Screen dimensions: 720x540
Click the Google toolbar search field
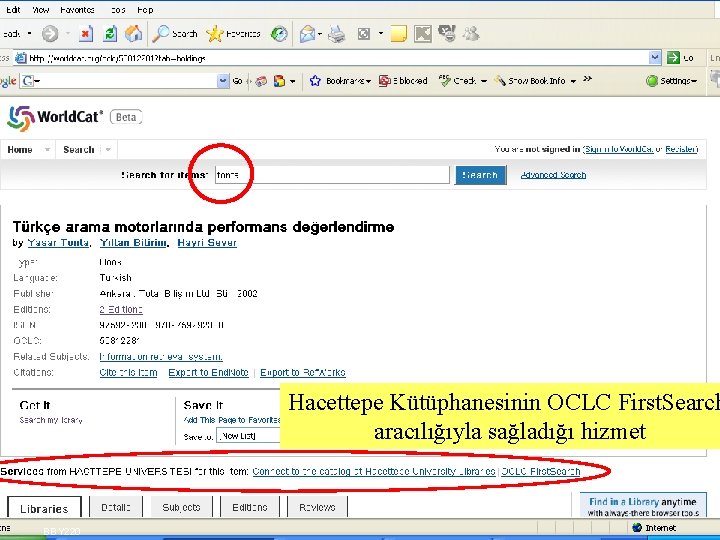(x=124, y=81)
